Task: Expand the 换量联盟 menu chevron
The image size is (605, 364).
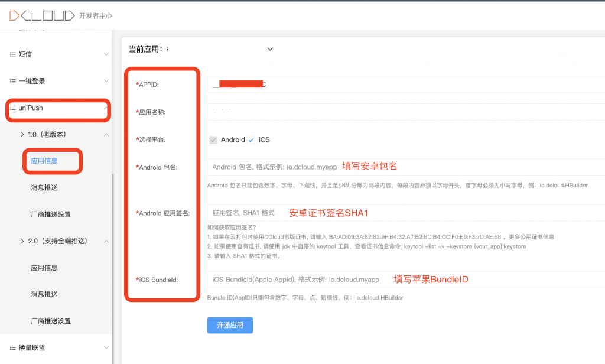Action: point(106,347)
